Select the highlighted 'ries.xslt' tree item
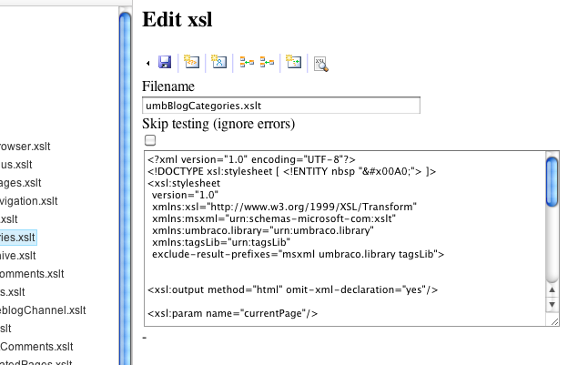The height and width of the screenshot is (365, 588). pos(17,238)
